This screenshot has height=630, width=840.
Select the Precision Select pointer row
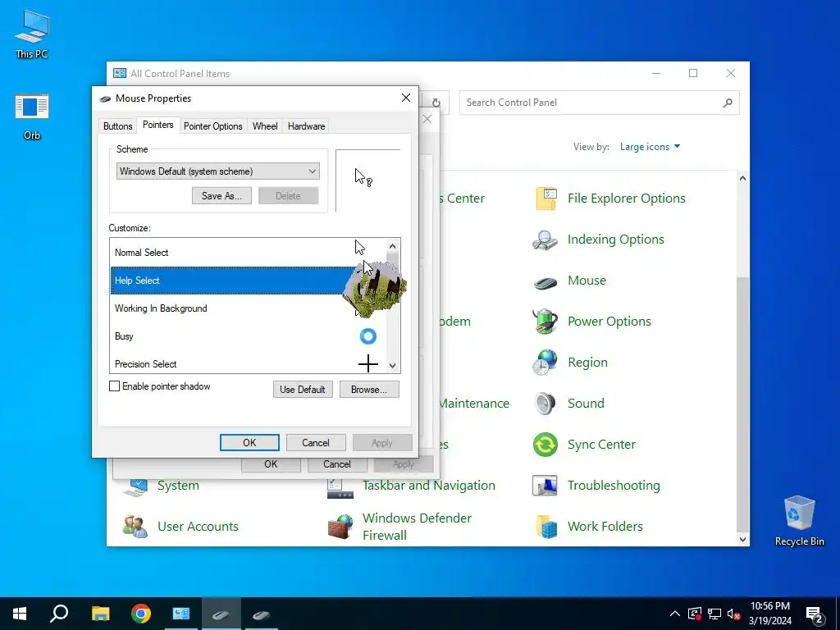pos(248,363)
